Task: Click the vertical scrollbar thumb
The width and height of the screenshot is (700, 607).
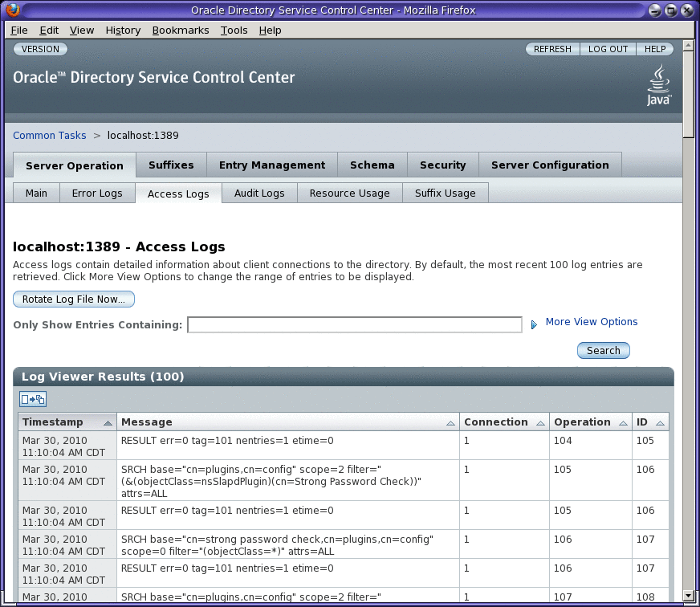Action: pos(688,94)
